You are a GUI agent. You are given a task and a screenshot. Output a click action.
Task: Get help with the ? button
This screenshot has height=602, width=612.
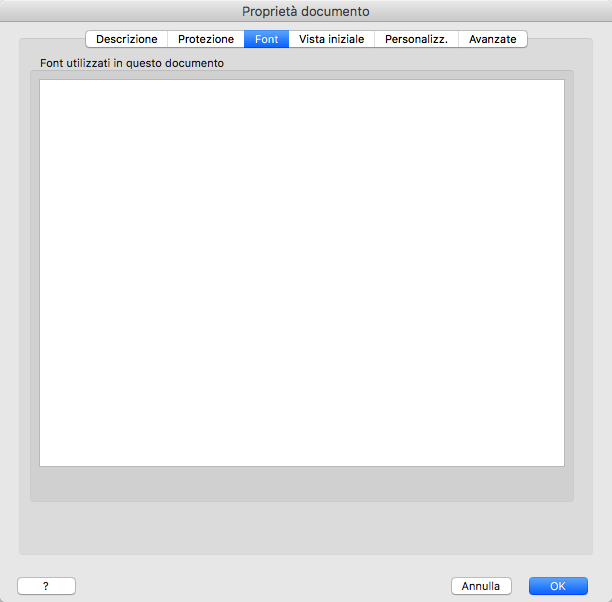46,586
